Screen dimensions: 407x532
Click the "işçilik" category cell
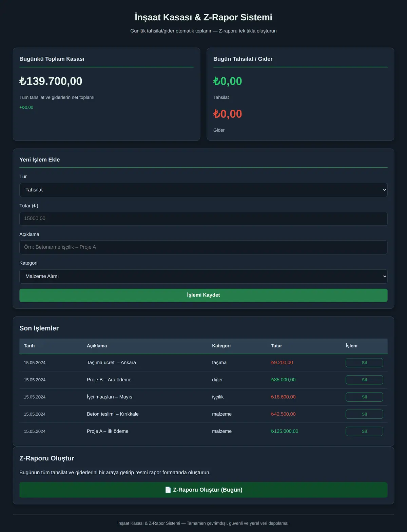(218, 397)
